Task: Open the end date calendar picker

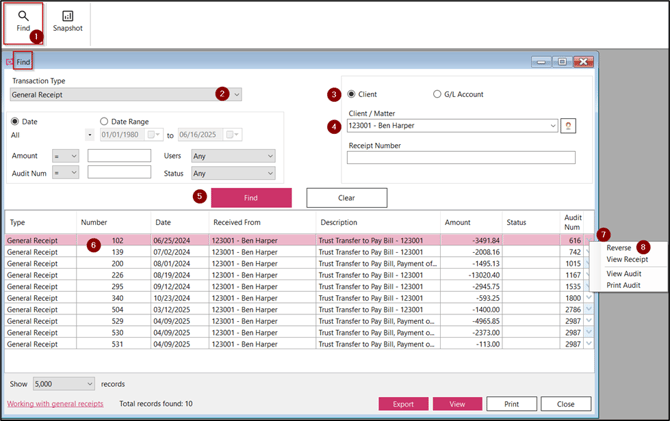Action: click(x=232, y=135)
